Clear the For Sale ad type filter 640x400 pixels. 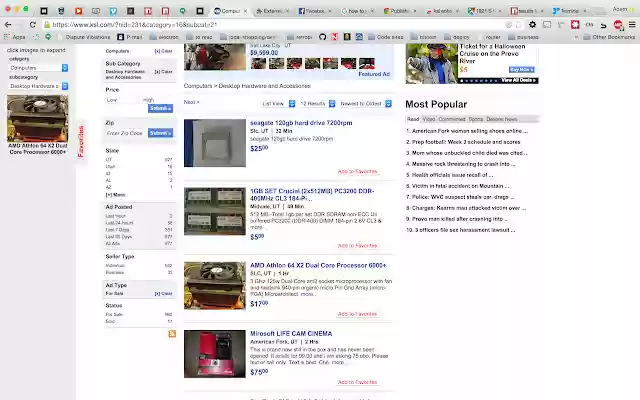pyautogui.click(x=165, y=293)
